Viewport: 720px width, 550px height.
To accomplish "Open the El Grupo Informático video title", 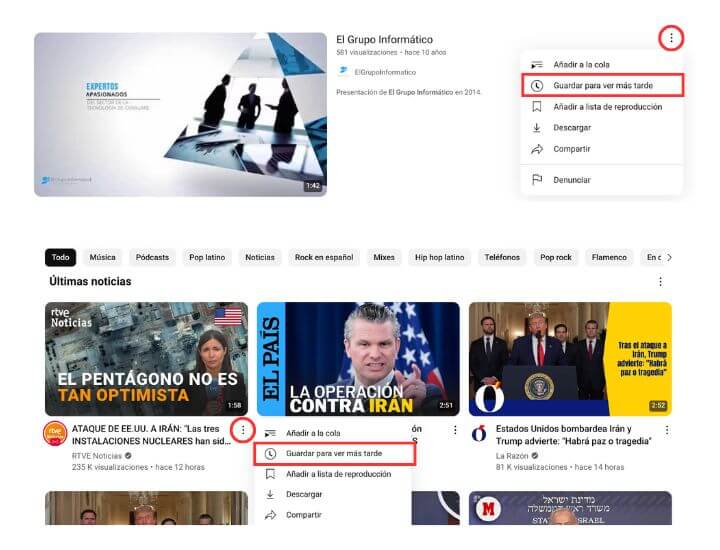I will (384, 39).
